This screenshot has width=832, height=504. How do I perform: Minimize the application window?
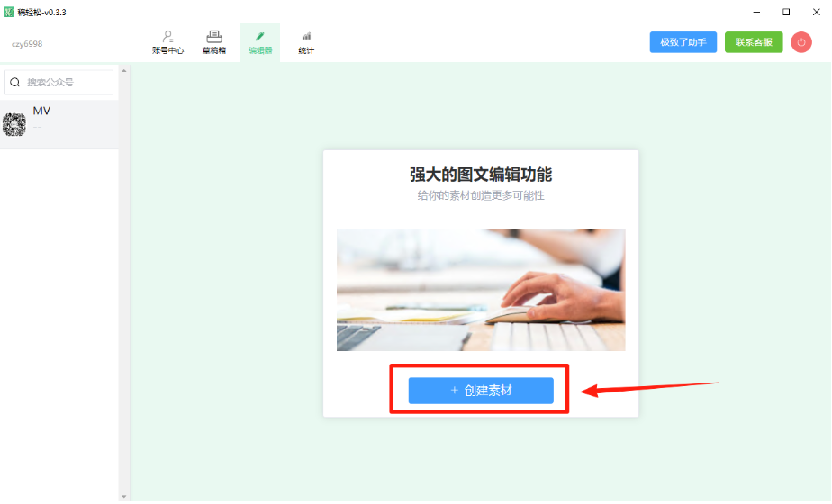tap(756, 12)
